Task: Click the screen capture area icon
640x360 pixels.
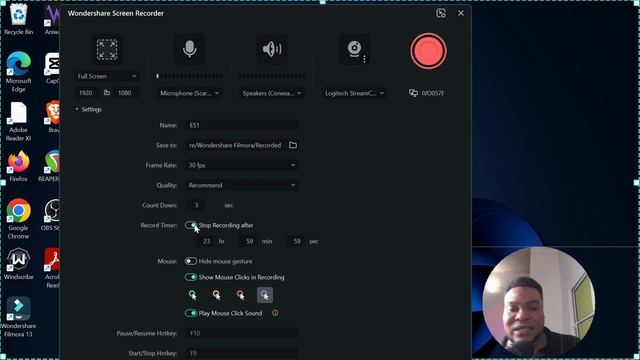Action: pyautogui.click(x=107, y=49)
